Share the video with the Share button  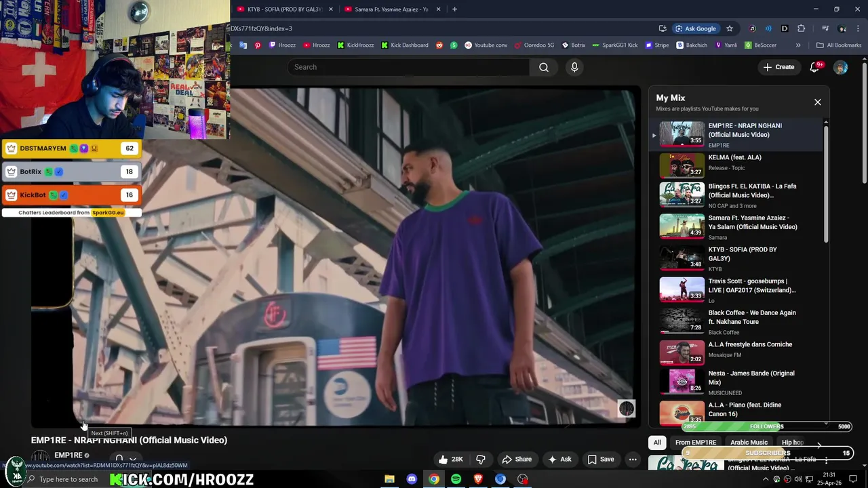pyautogui.click(x=517, y=459)
